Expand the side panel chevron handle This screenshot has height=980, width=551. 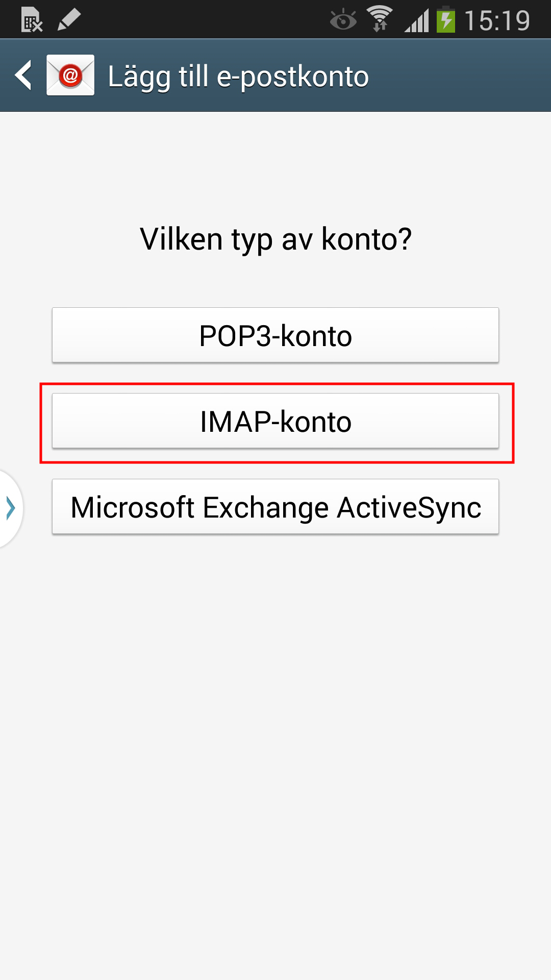coord(11,508)
